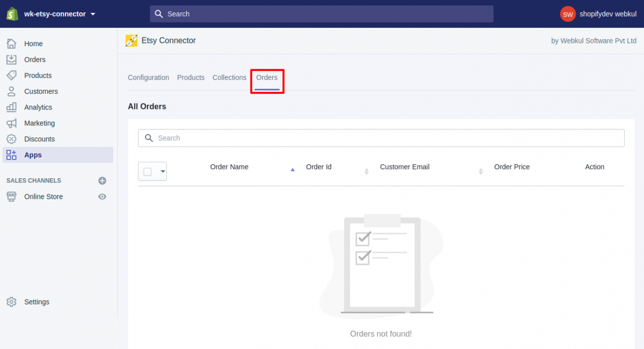Sort by Customer Email column header

[x=405, y=167]
